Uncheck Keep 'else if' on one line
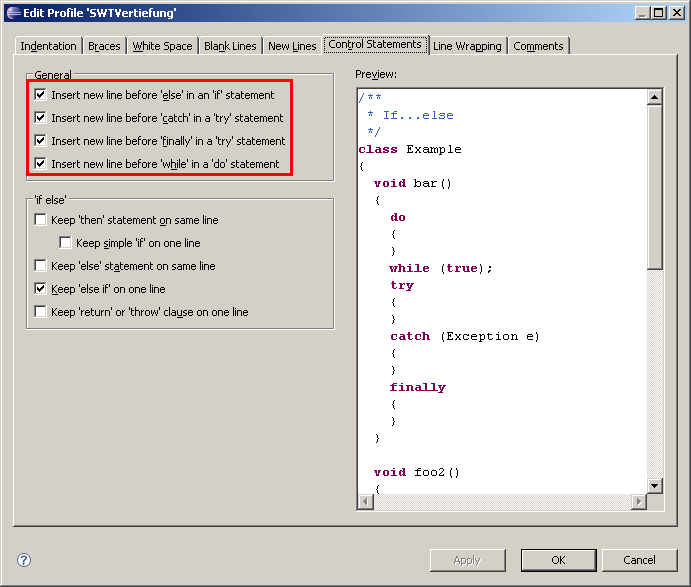 point(41,289)
